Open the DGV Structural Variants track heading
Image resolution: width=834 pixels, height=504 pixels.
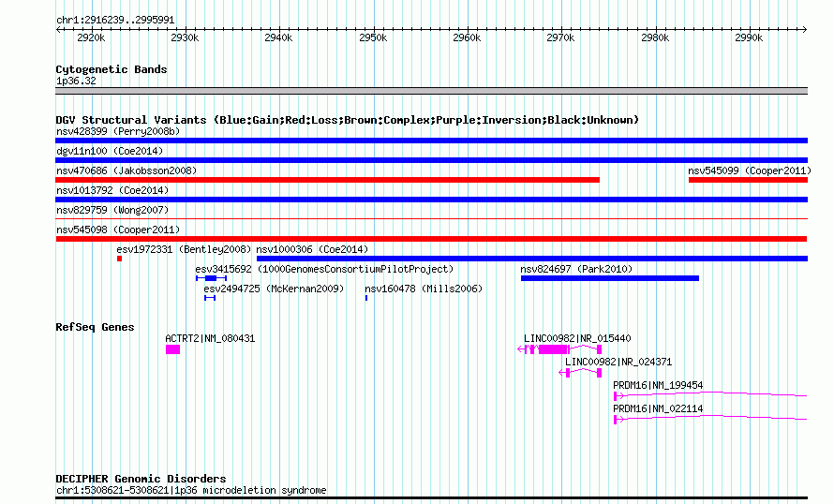pos(347,120)
